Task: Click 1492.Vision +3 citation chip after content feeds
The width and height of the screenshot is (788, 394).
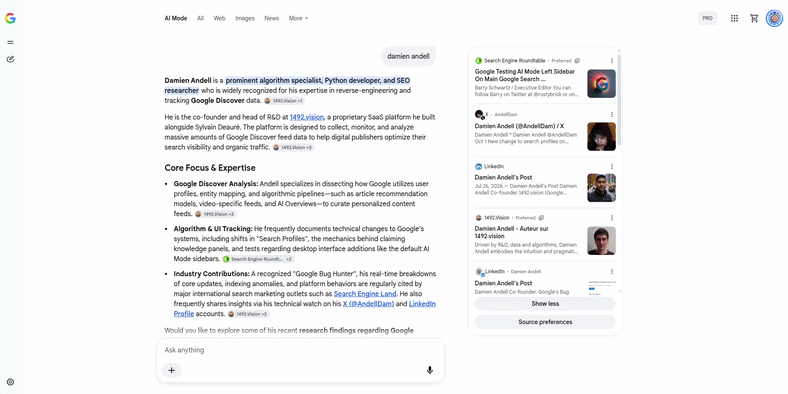Action: (x=216, y=214)
